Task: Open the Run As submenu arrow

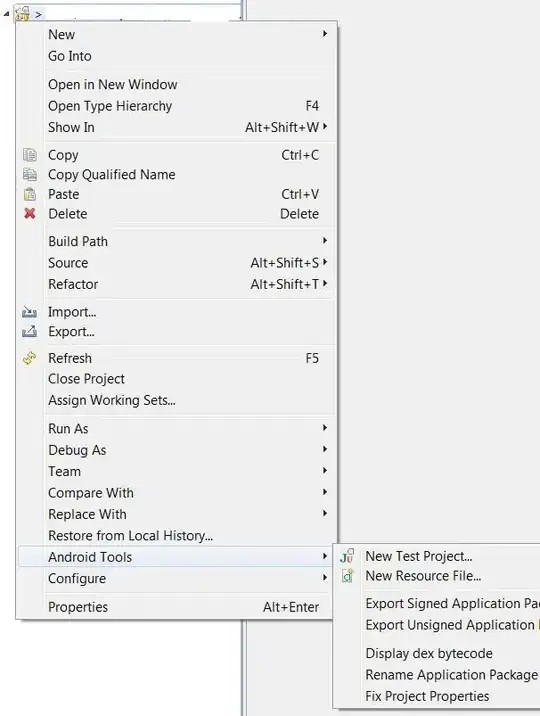Action: pos(325,427)
